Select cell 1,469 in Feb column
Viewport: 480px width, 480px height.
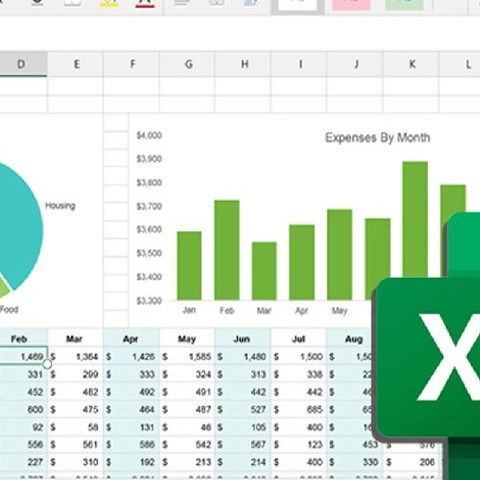[x=23, y=356]
